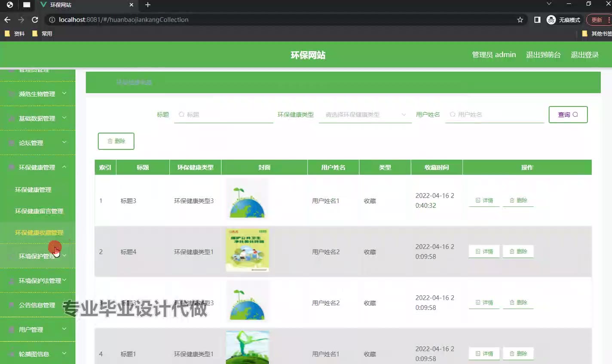Close the 环保网站 browser tab
This screenshot has width=612, height=364.
pyautogui.click(x=132, y=5)
